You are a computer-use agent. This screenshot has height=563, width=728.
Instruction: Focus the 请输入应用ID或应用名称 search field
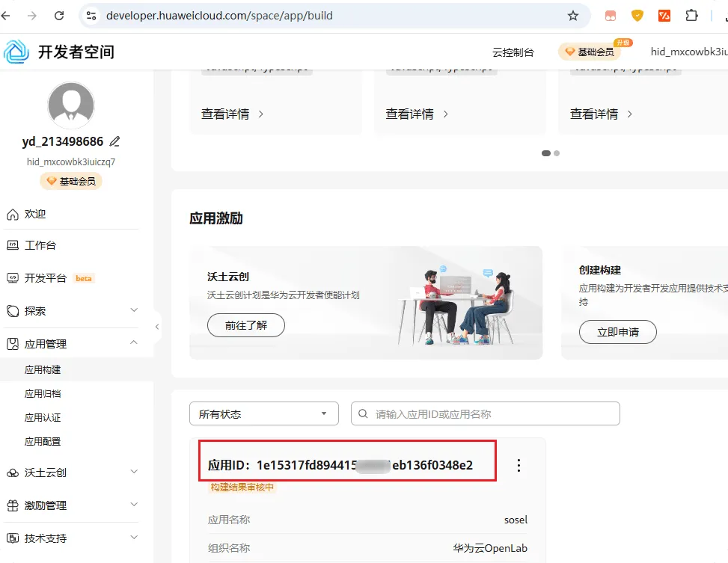[x=486, y=413]
